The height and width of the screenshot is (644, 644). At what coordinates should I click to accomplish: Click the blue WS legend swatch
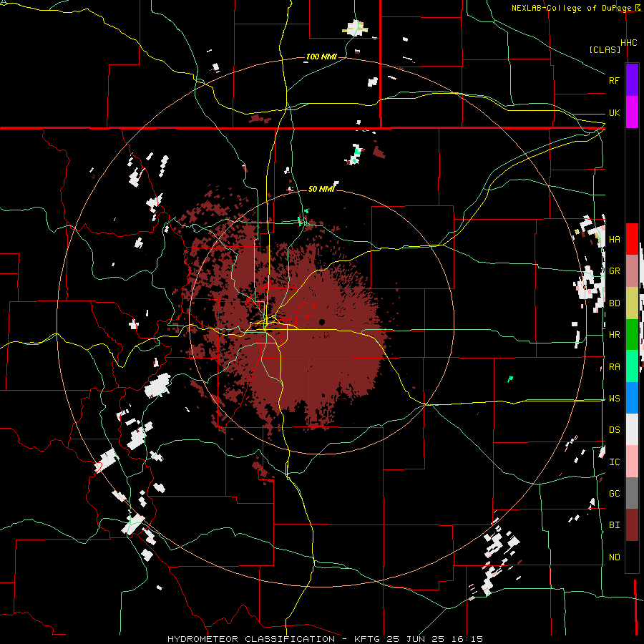632,398
